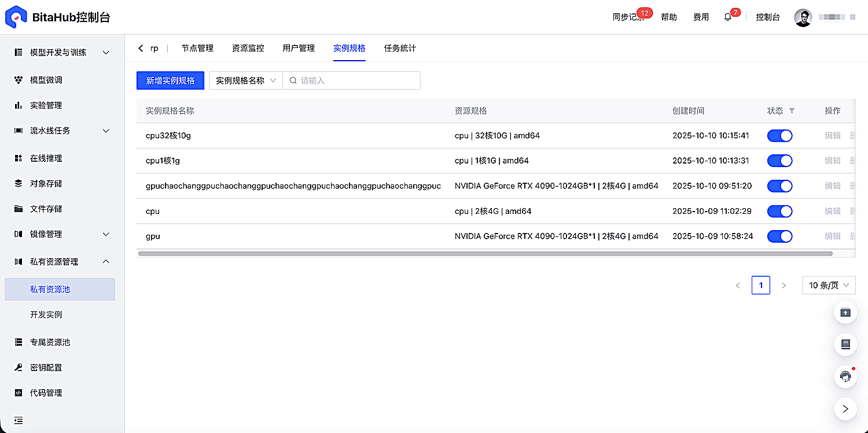Image resolution: width=868 pixels, height=433 pixels.
Task: Collapse the 私有资源管理 menu
Action: [x=106, y=262]
